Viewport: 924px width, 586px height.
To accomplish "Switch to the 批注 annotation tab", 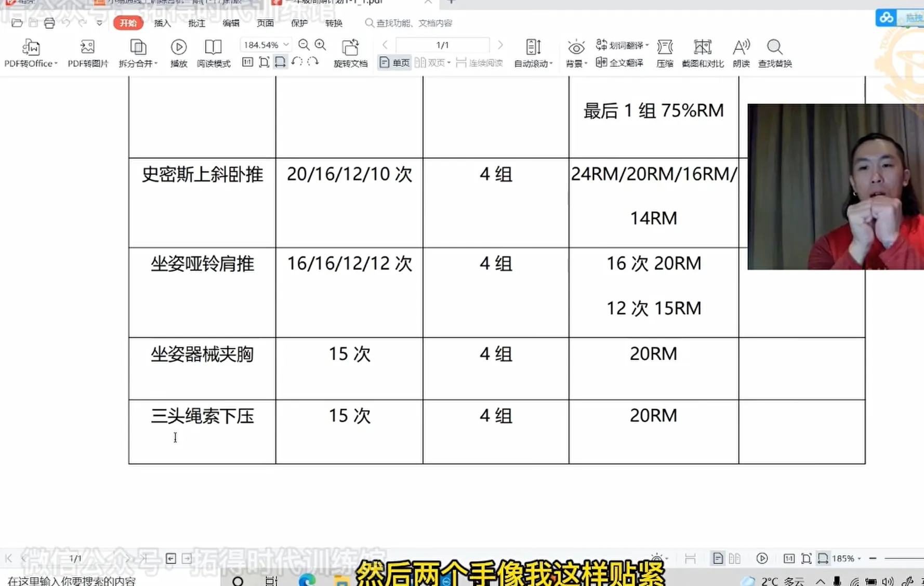I will (196, 23).
